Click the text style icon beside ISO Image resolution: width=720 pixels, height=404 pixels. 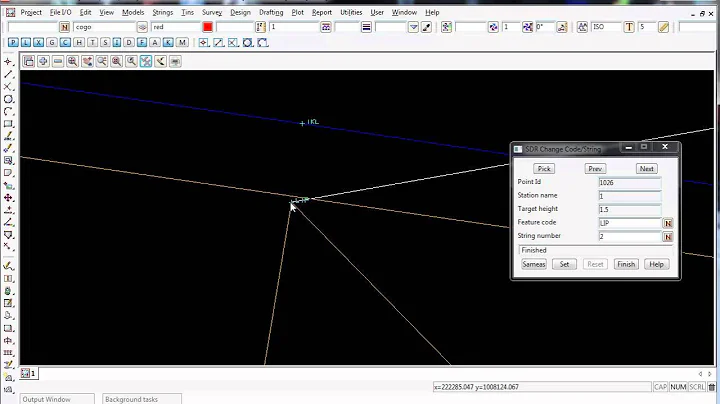click(582, 27)
